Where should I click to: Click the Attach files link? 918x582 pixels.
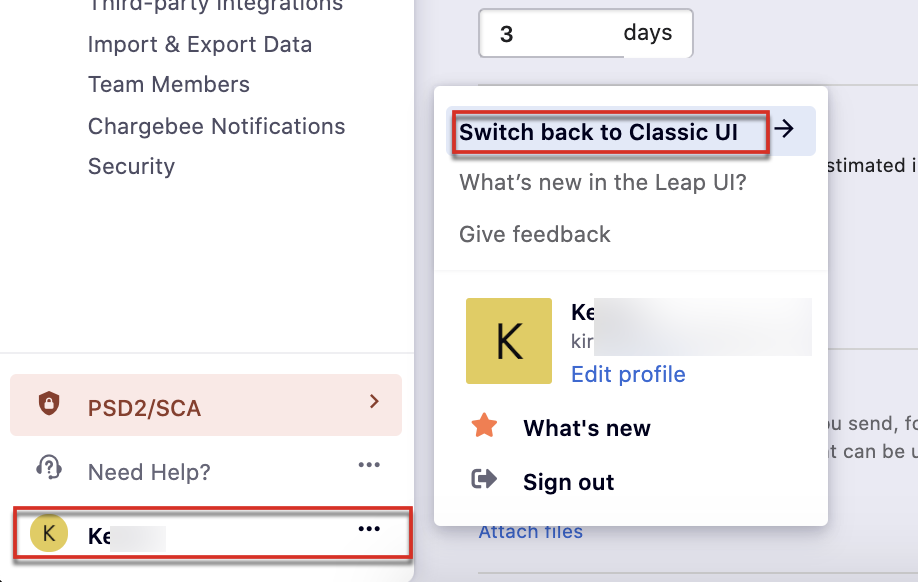click(x=530, y=531)
